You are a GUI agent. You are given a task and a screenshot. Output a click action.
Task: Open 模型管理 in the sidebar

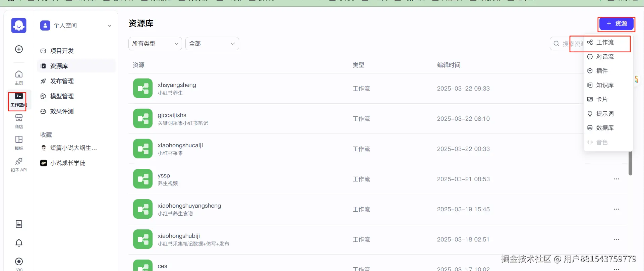pyautogui.click(x=76, y=96)
